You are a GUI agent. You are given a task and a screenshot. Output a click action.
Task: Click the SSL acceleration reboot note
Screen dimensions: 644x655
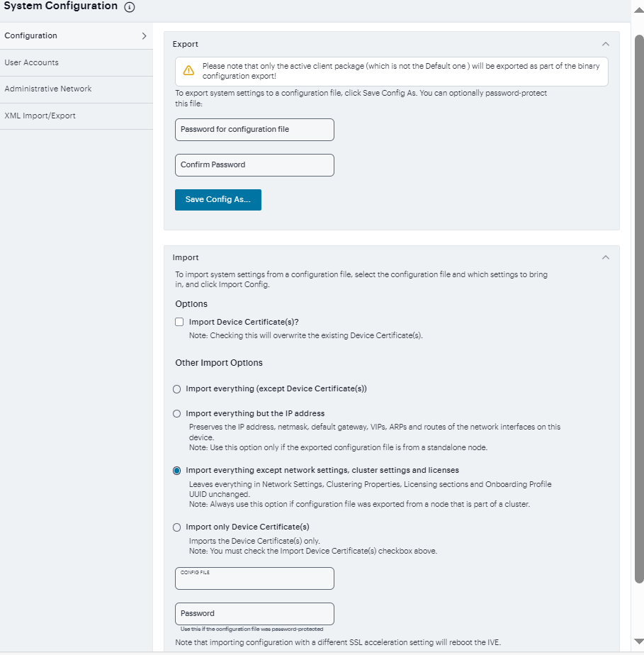[338, 642]
